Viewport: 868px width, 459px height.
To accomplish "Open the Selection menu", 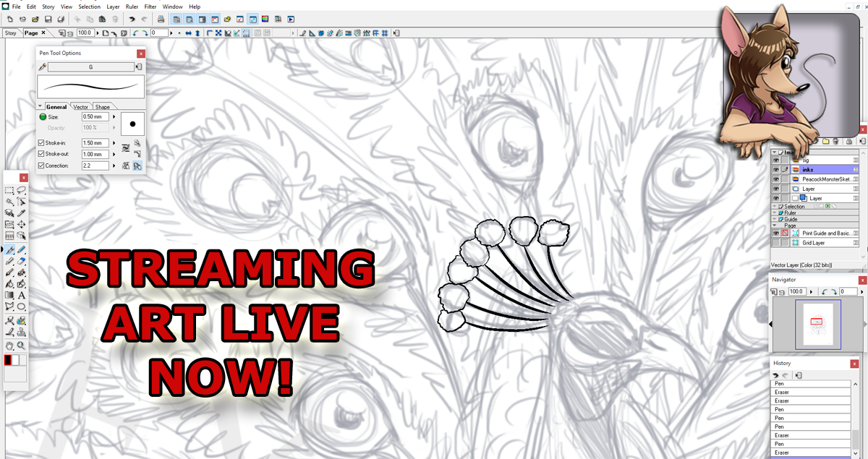I will pyautogui.click(x=89, y=7).
